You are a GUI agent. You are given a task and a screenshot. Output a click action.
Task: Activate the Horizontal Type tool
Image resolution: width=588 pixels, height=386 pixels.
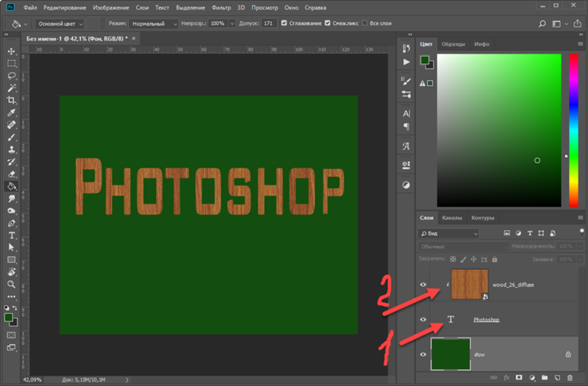(x=12, y=235)
